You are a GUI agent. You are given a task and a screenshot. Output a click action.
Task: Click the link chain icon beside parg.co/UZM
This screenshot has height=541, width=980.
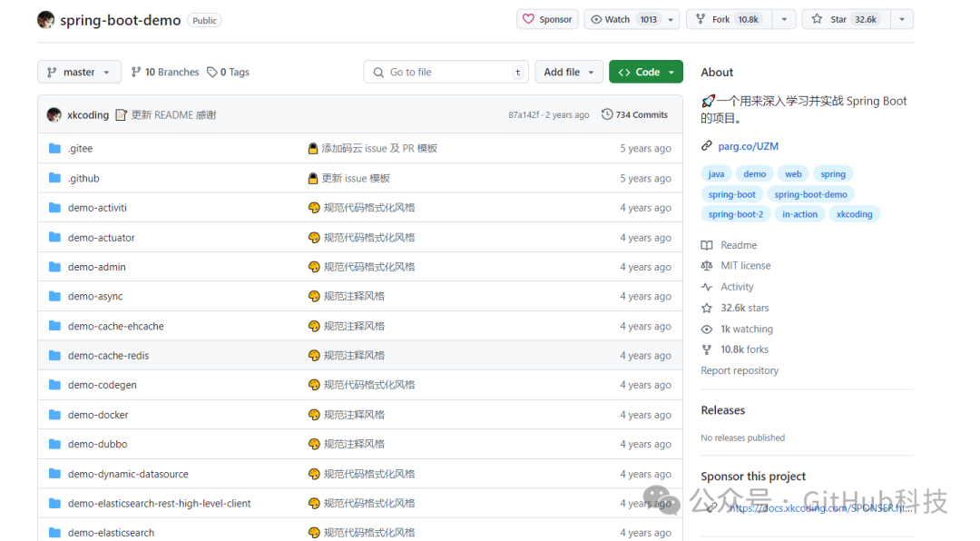707,146
